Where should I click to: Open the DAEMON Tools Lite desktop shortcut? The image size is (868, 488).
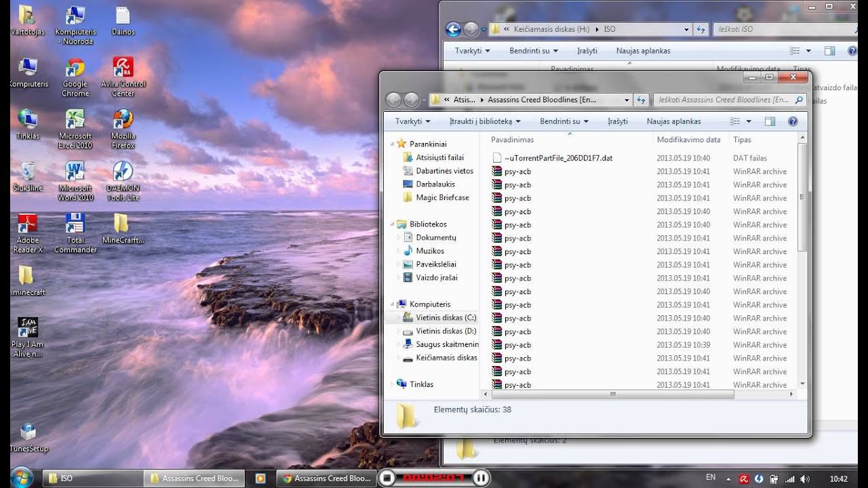pos(123,181)
